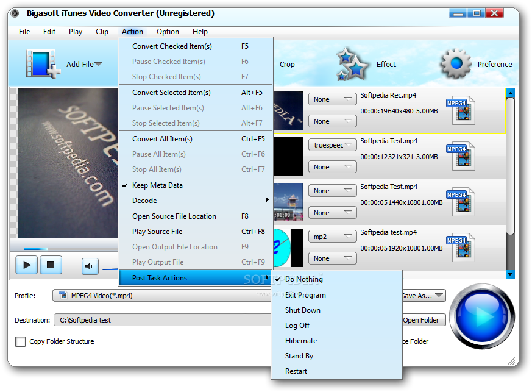The image size is (532, 392).
Task: Click the Crop toolbar button
Action: click(287, 64)
